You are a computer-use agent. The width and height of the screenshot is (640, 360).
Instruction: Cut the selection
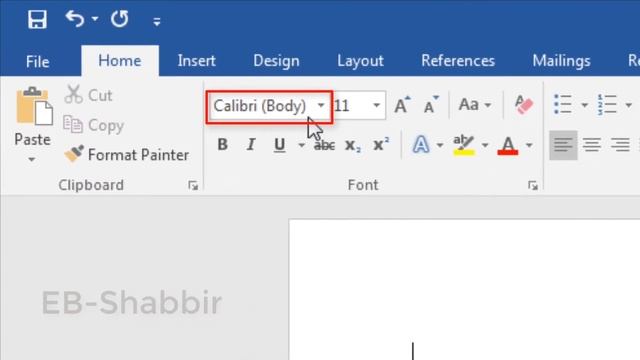click(x=89, y=95)
